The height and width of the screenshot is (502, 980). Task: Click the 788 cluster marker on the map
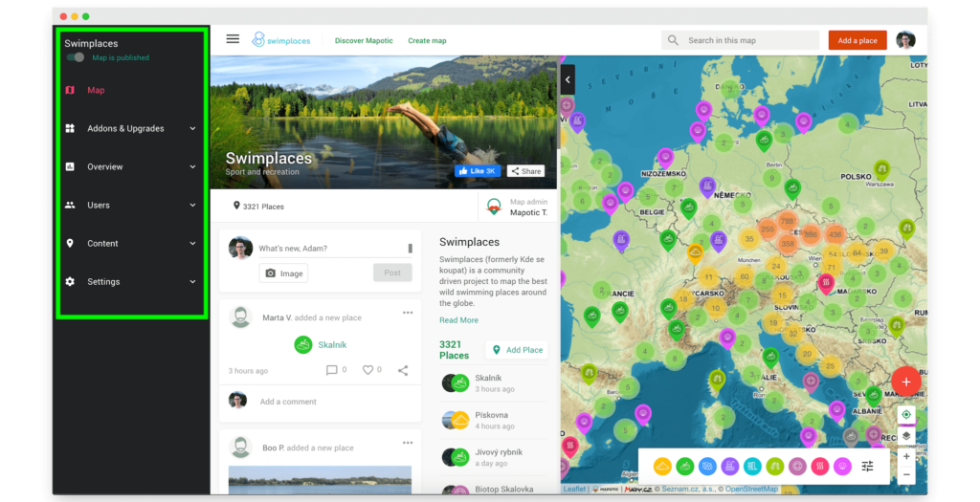(787, 221)
